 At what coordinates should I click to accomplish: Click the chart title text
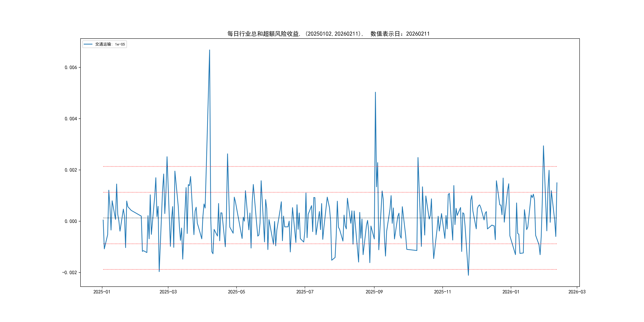pos(328,34)
